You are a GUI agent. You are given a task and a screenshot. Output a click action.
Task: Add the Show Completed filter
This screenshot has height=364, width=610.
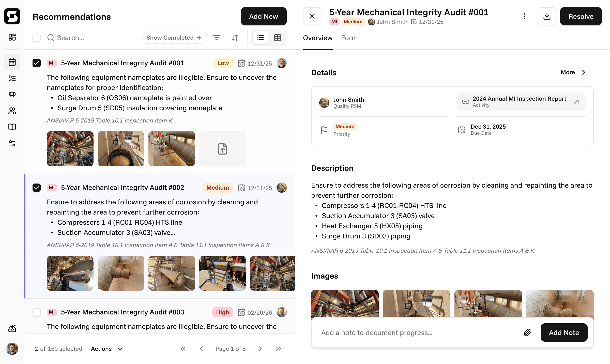click(x=174, y=38)
